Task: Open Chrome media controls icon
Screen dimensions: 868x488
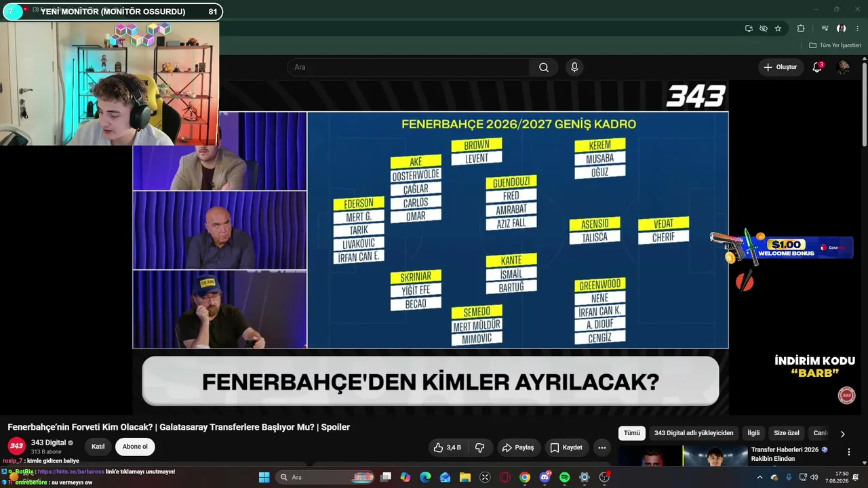Action: (x=825, y=28)
